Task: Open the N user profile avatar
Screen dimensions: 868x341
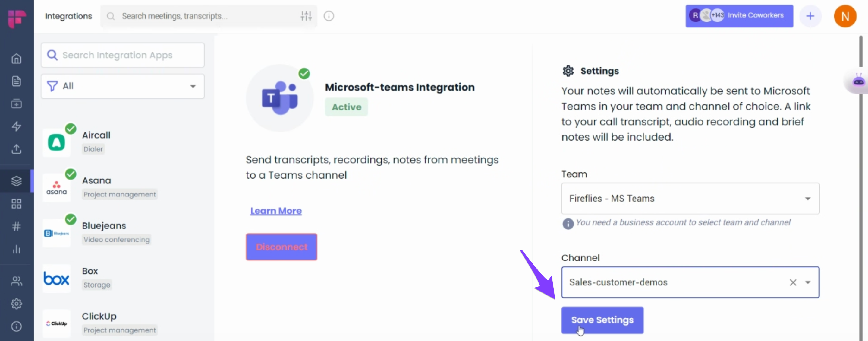Action: tap(845, 16)
